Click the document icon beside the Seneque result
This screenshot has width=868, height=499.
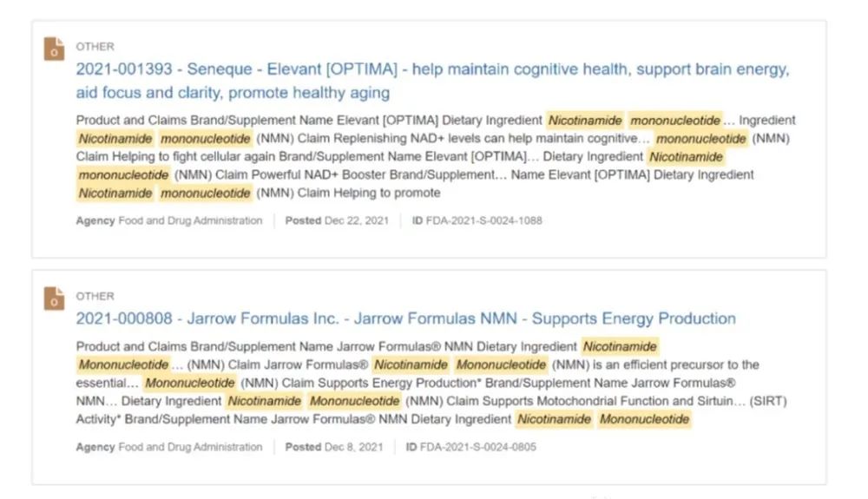click(54, 49)
